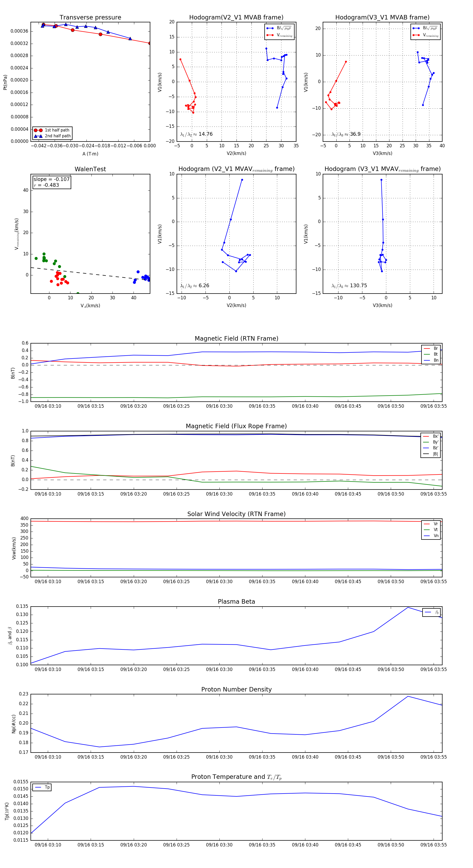Click "09/16 03:55" tick under Proton Temperature plot
Viewport: 473px width, 868px height.
coord(434,845)
